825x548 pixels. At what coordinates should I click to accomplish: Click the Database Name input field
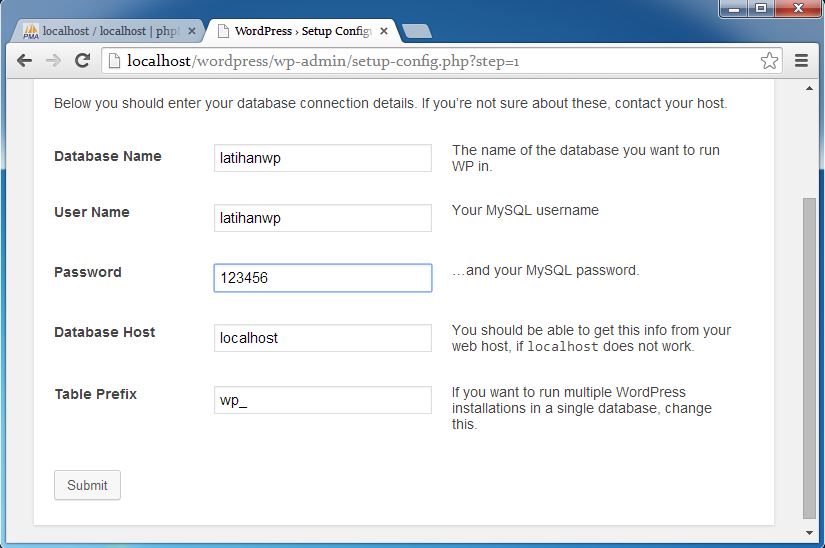(x=323, y=158)
